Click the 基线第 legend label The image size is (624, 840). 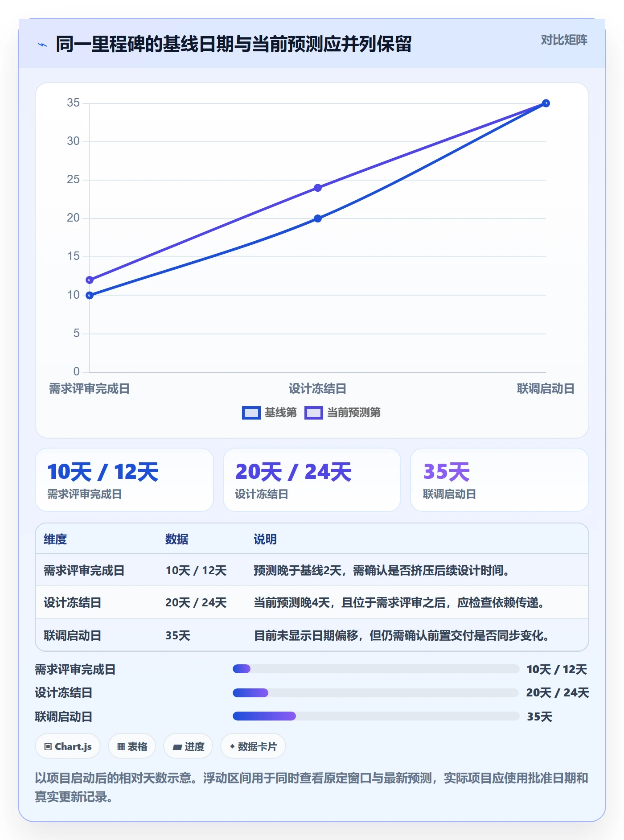pos(281,413)
